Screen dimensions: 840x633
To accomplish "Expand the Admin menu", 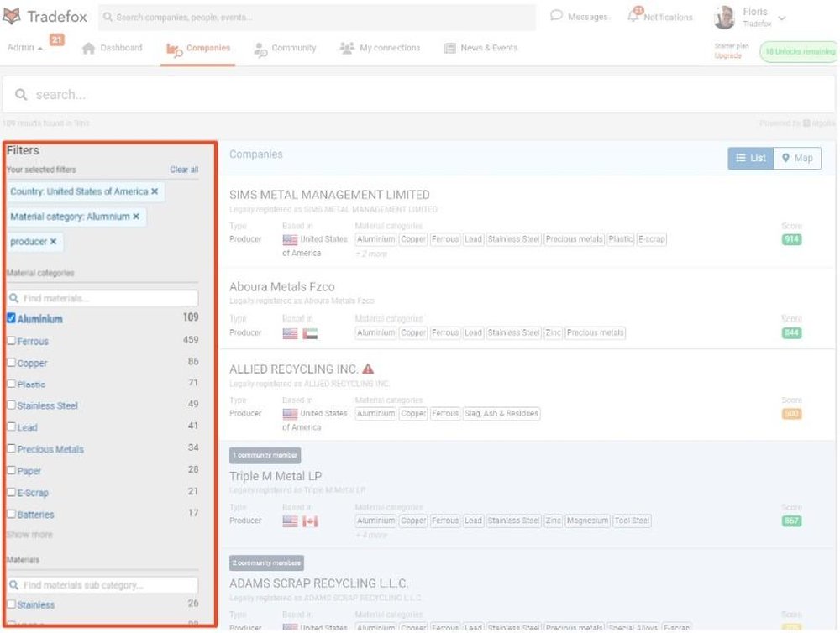I will click(24, 48).
